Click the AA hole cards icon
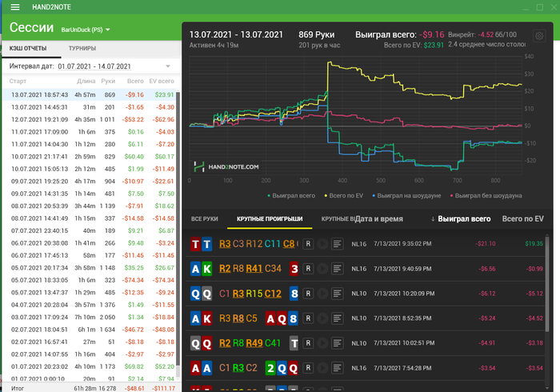This screenshot has height=392, width=560. 201,368
